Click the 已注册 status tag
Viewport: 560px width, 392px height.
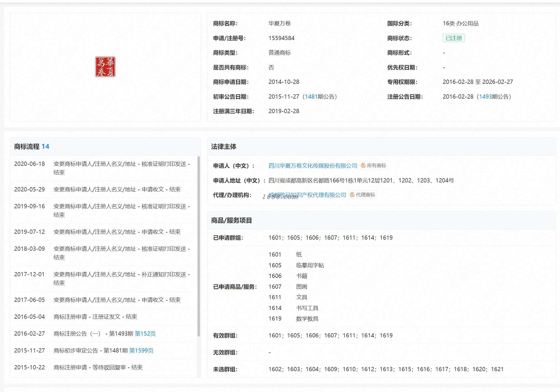coord(454,38)
